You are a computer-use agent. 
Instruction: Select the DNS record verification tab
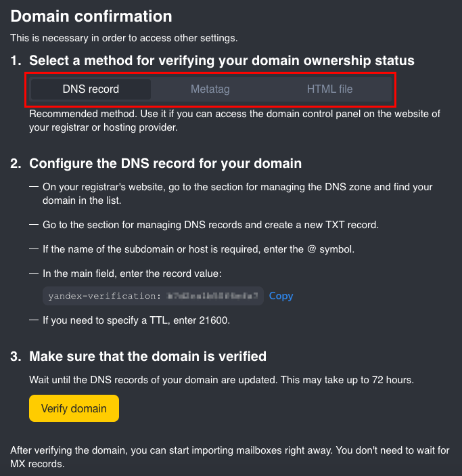coord(91,89)
